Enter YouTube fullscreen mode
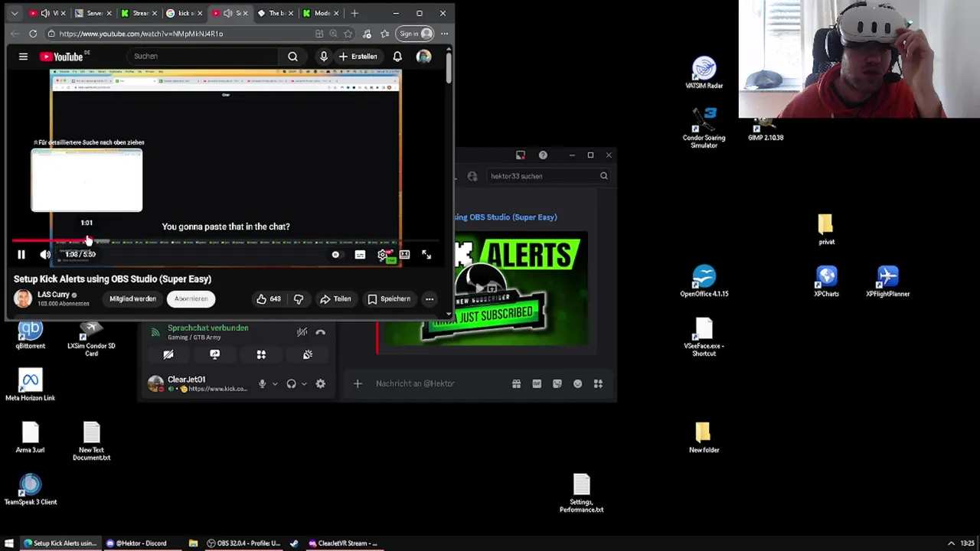The image size is (980, 551). tap(426, 255)
